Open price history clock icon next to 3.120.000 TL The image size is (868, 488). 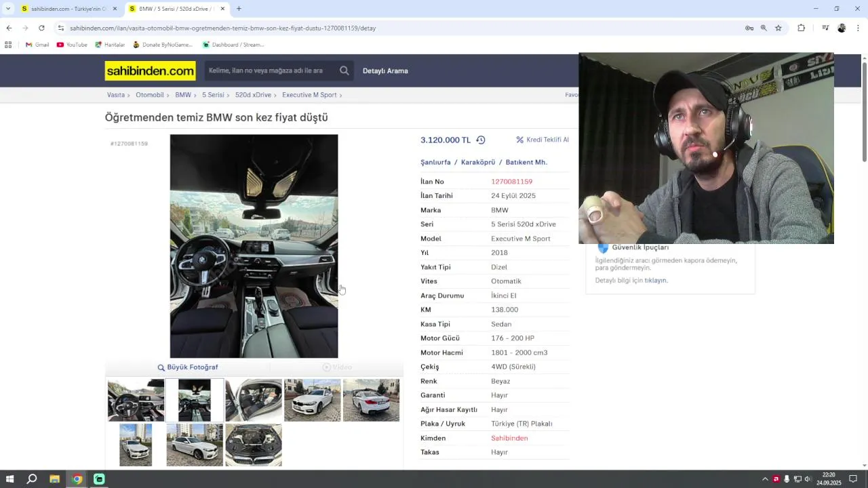pyautogui.click(x=481, y=140)
